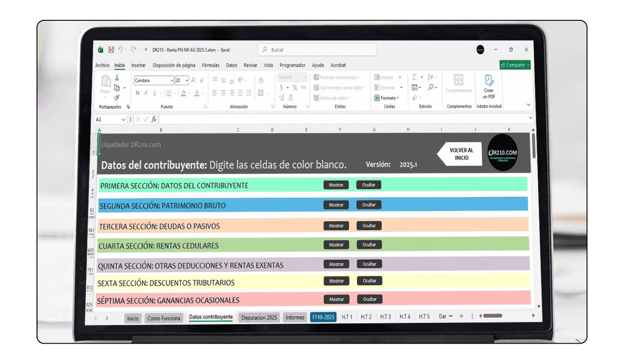Click the AutoSum sigma icon
The image size is (624, 364).
point(414,77)
